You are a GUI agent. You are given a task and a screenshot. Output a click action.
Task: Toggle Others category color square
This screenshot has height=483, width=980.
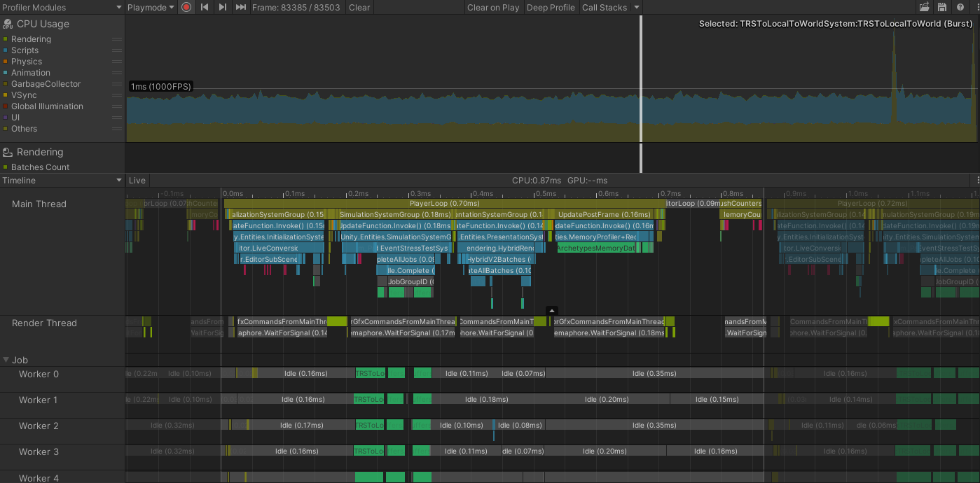pyautogui.click(x=6, y=129)
